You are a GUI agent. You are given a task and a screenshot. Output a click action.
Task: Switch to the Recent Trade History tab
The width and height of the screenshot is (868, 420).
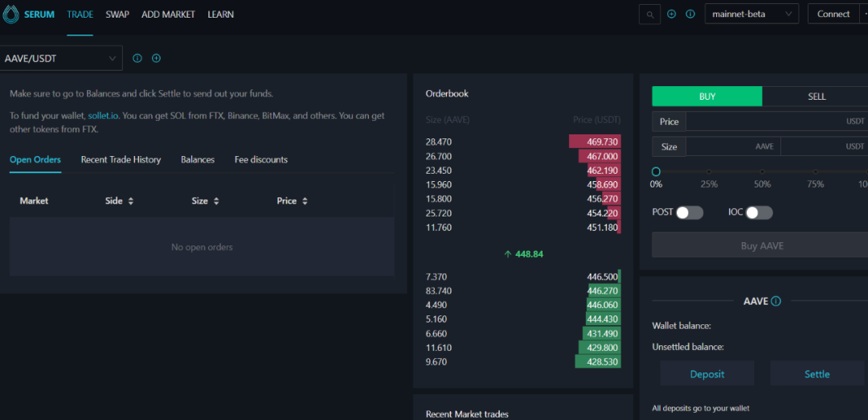(x=121, y=160)
